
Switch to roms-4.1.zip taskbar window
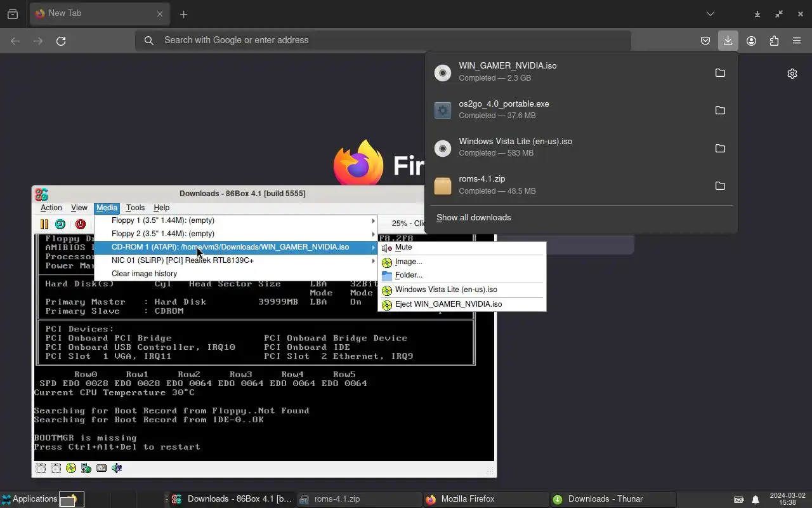coord(359,499)
